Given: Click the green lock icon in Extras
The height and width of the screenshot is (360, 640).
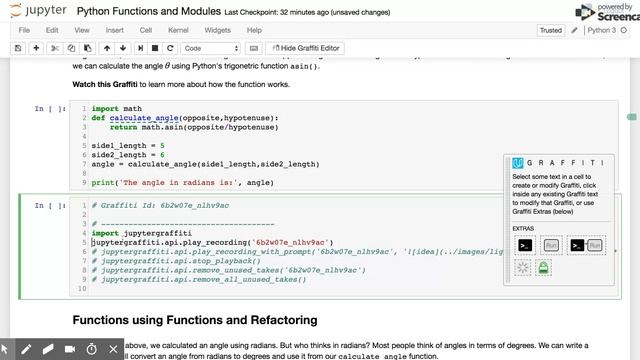Looking at the screenshot, I should pos(543,268).
